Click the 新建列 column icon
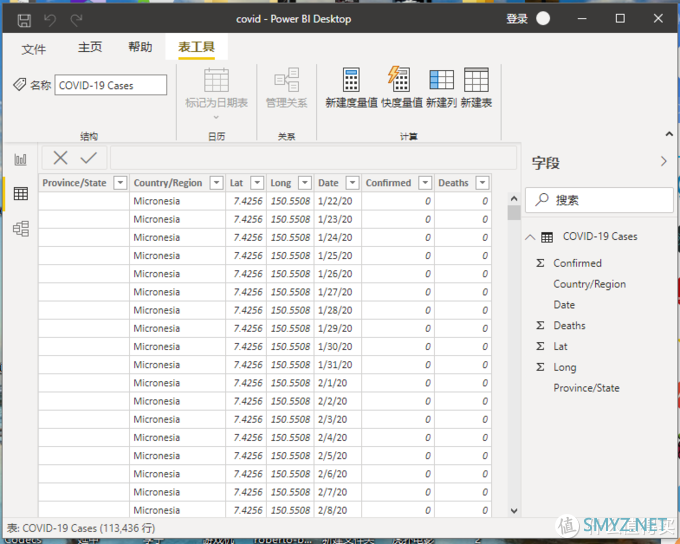Viewport: 680px width, 544px height. 441,79
